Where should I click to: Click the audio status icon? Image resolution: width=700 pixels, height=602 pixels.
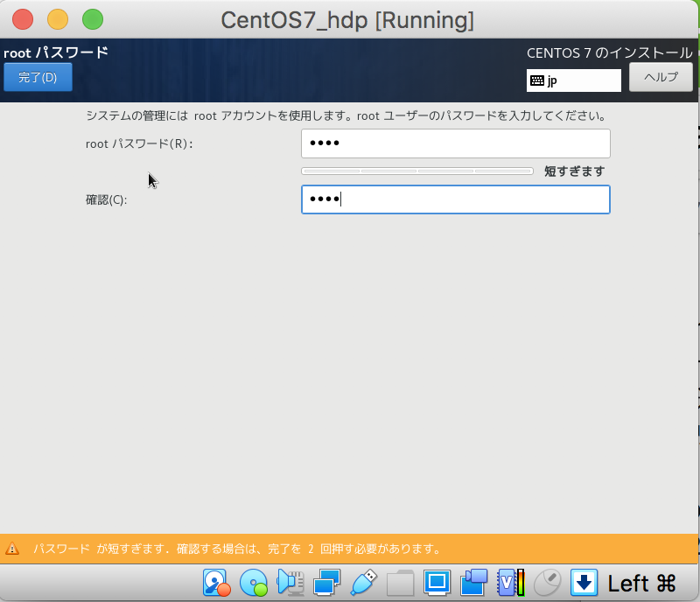tap(289, 582)
